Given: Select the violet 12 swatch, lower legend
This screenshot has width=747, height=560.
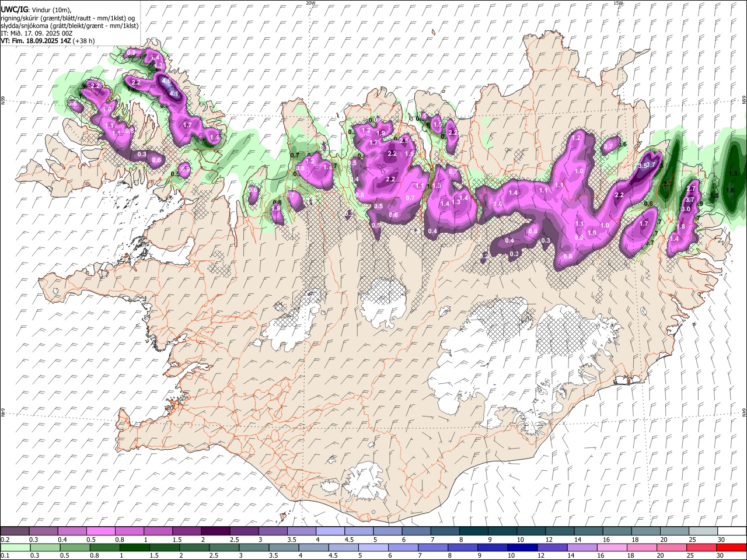Looking at the screenshot, I should tap(552, 547).
